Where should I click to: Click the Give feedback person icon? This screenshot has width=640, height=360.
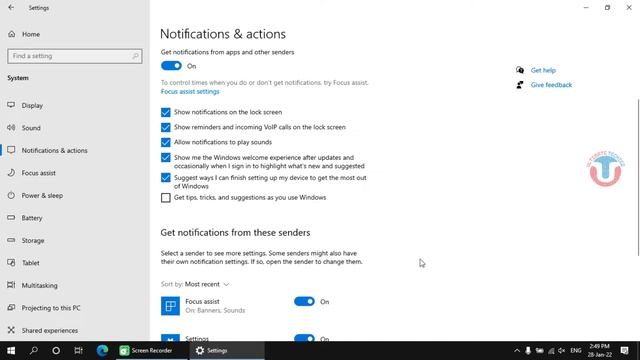pos(520,85)
